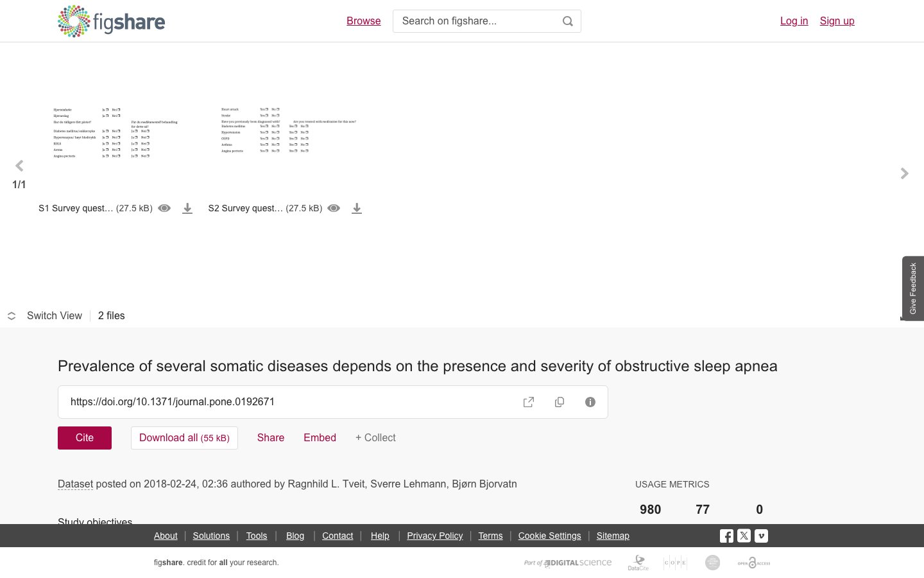The height and width of the screenshot is (578, 924).
Task: Click Download all (55 kB) button
Action: coord(184,438)
